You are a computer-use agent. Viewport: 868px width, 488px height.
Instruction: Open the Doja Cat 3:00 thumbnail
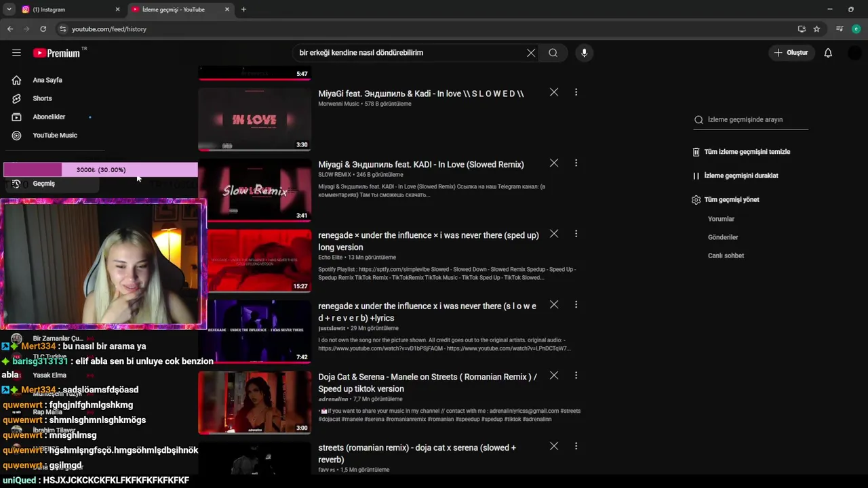tap(254, 403)
